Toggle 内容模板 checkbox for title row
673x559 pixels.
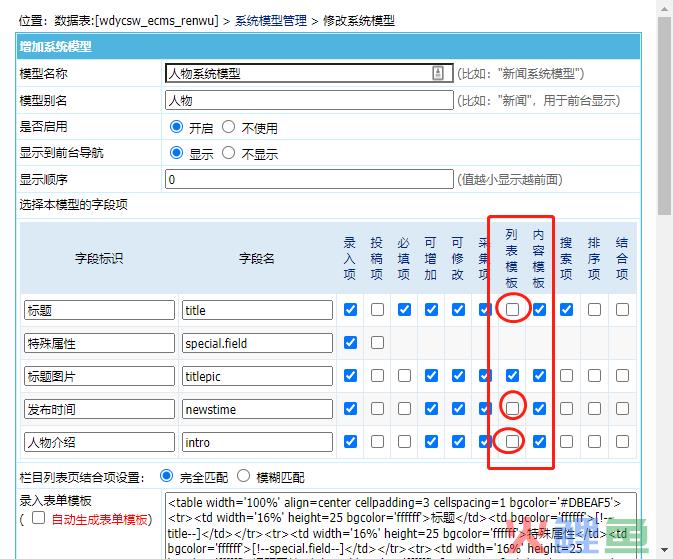539,310
